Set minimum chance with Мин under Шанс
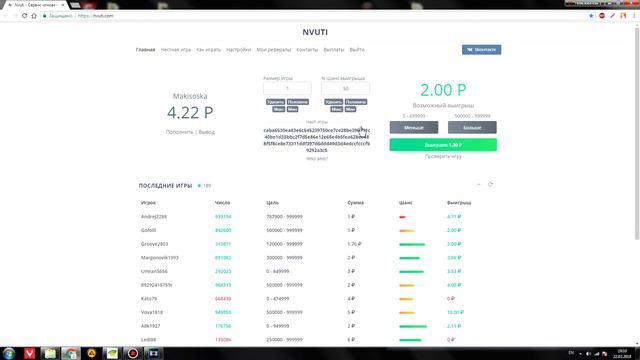Image resolution: width=640 pixels, height=360 pixels. [x=351, y=109]
